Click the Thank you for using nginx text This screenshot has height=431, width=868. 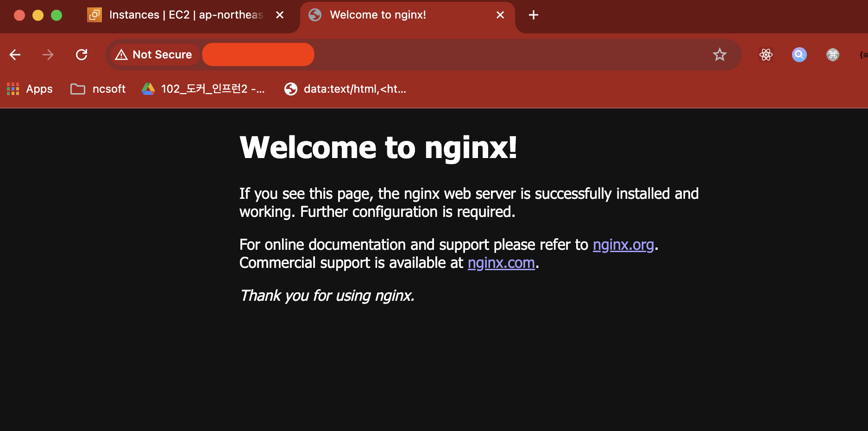click(327, 296)
